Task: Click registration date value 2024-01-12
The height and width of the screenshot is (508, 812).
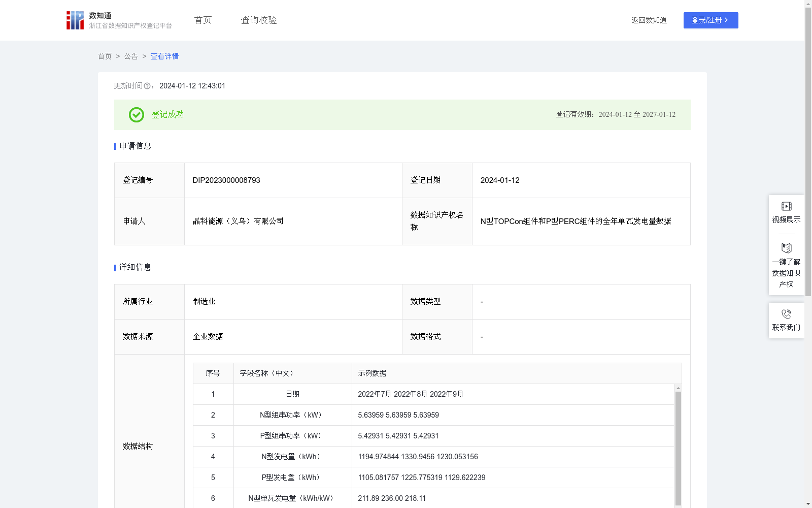Action: click(500, 180)
